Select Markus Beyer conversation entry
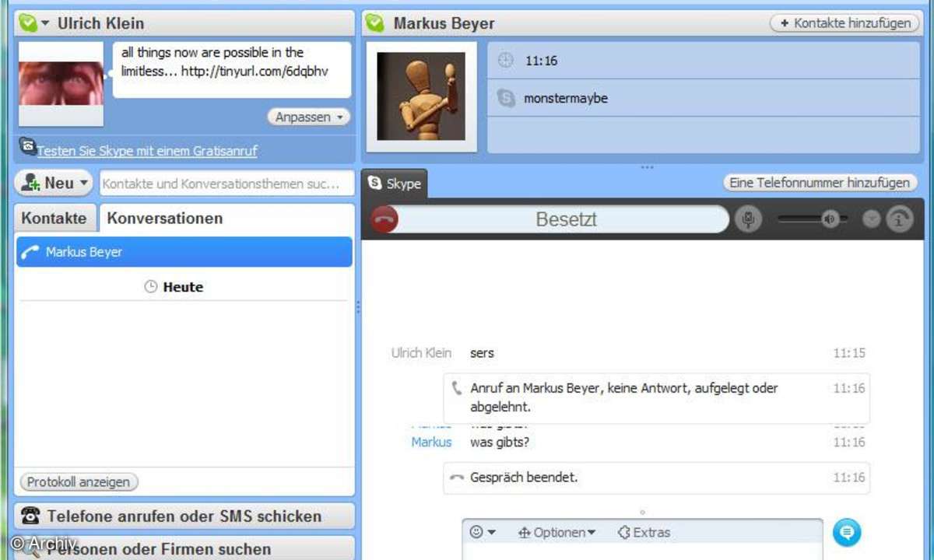This screenshot has height=560, width=934. 184,252
